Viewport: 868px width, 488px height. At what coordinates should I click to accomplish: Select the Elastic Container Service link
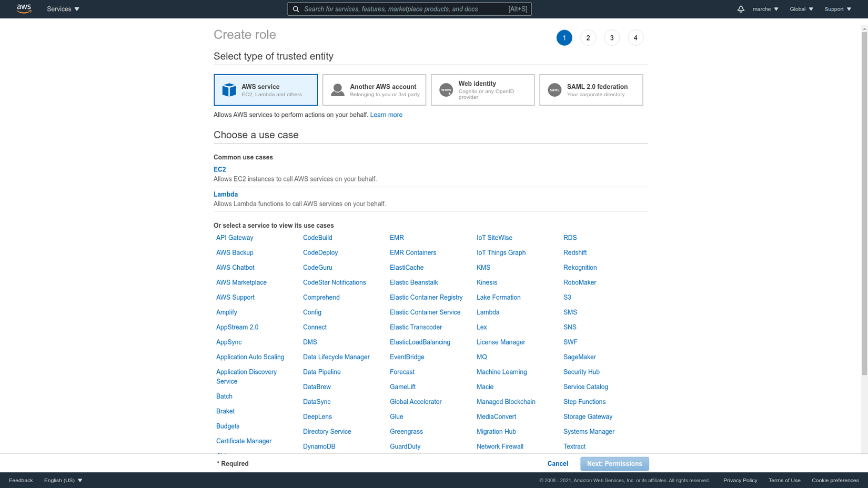[425, 312]
